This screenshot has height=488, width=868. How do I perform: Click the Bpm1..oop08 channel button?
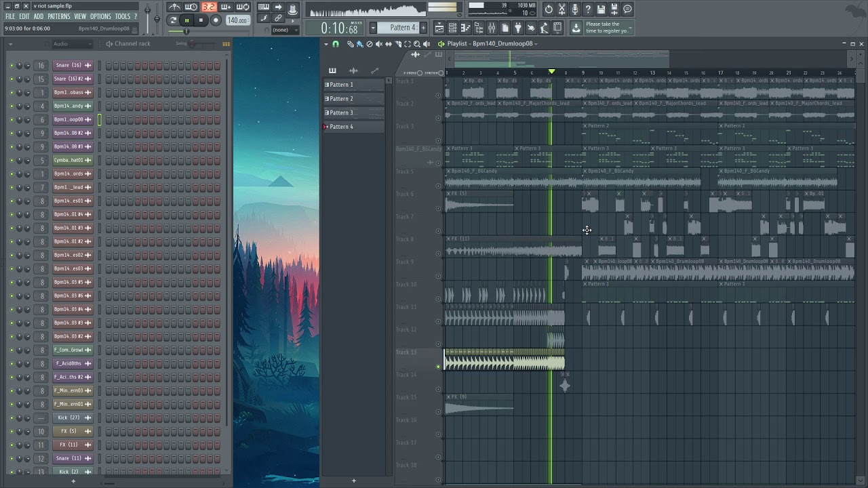[73, 119]
